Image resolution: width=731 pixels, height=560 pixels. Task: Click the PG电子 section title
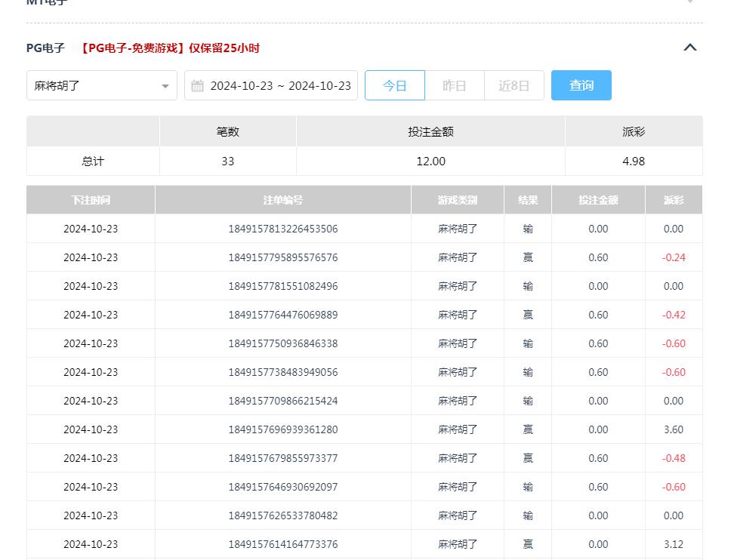[44, 48]
